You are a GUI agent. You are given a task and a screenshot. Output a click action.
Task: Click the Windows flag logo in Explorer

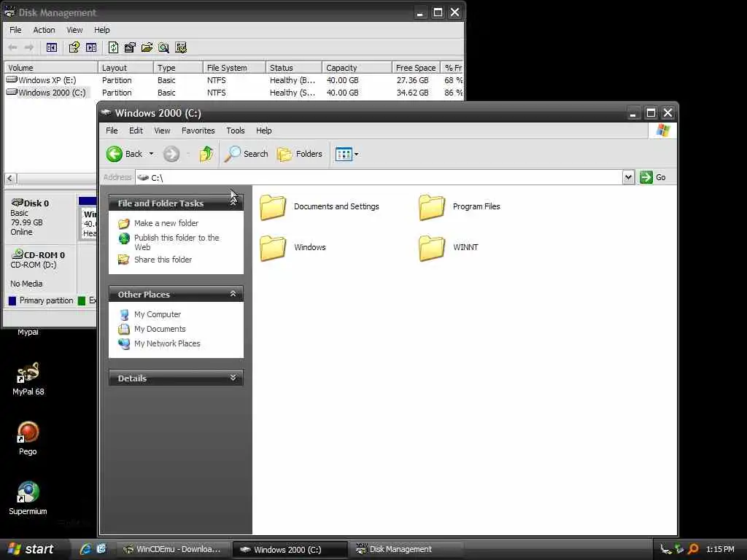point(662,131)
